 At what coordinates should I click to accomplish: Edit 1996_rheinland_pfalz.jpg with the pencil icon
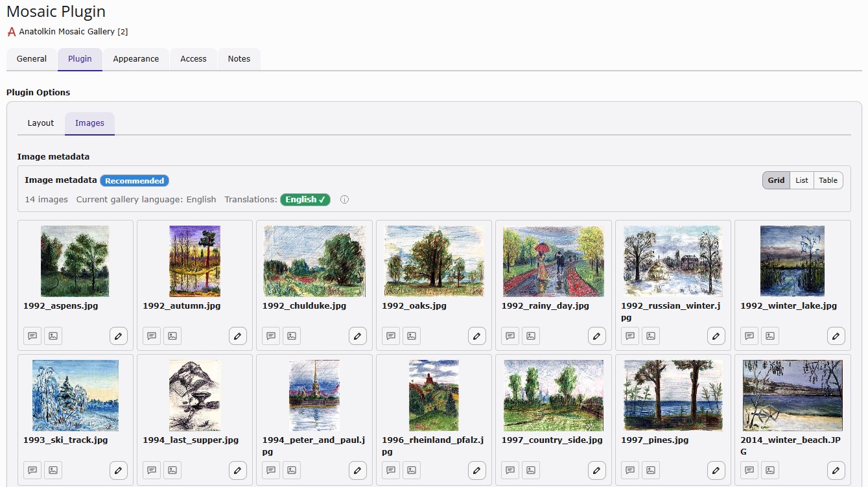click(476, 470)
